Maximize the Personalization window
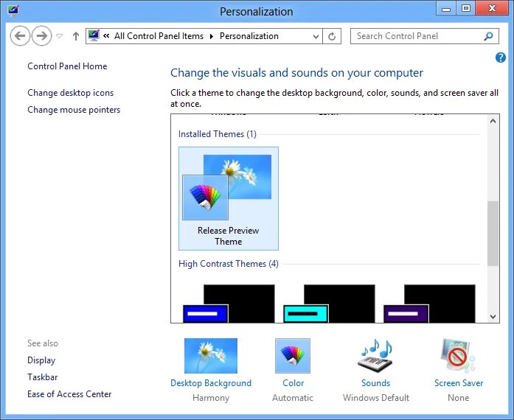 [465, 9]
